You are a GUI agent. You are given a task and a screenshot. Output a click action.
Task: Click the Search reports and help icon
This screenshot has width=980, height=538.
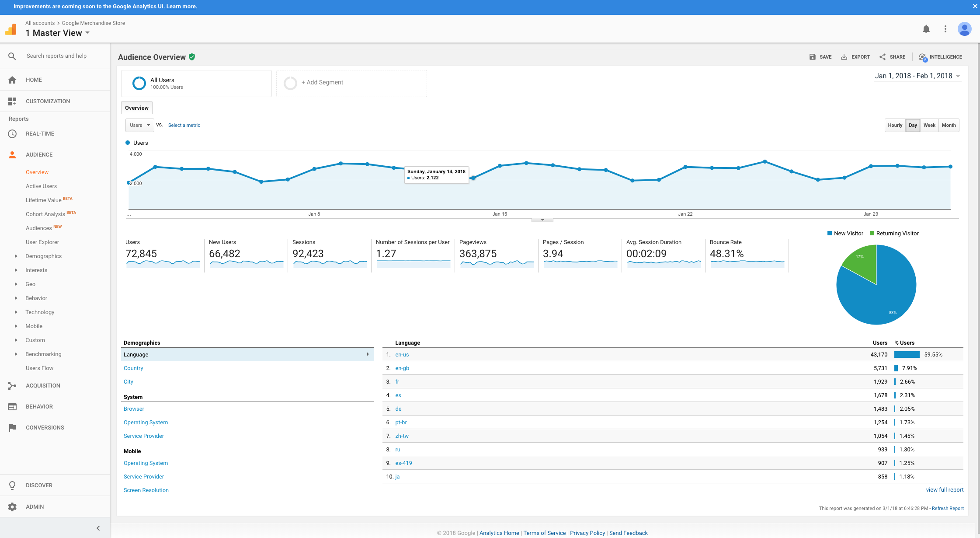tap(12, 56)
